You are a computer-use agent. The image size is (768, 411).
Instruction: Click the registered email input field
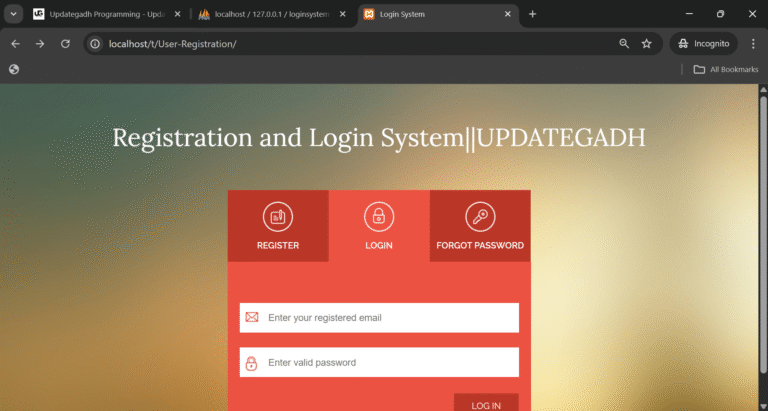tap(390, 318)
